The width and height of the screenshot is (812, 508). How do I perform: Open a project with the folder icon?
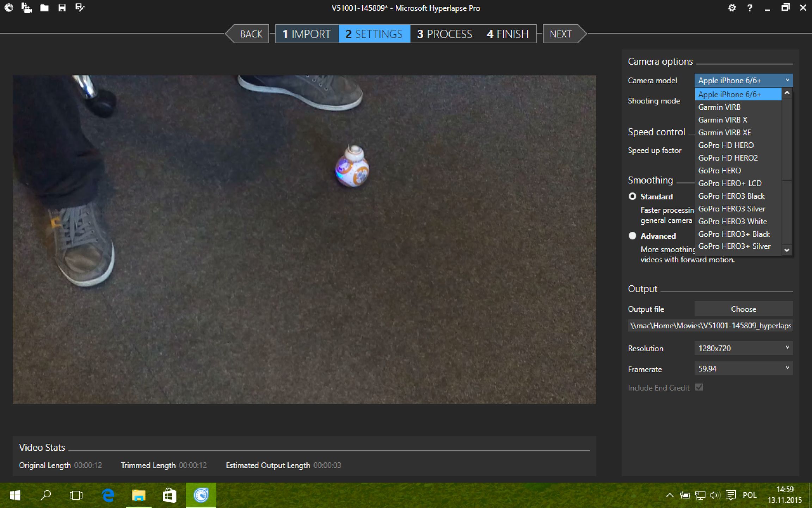point(44,7)
